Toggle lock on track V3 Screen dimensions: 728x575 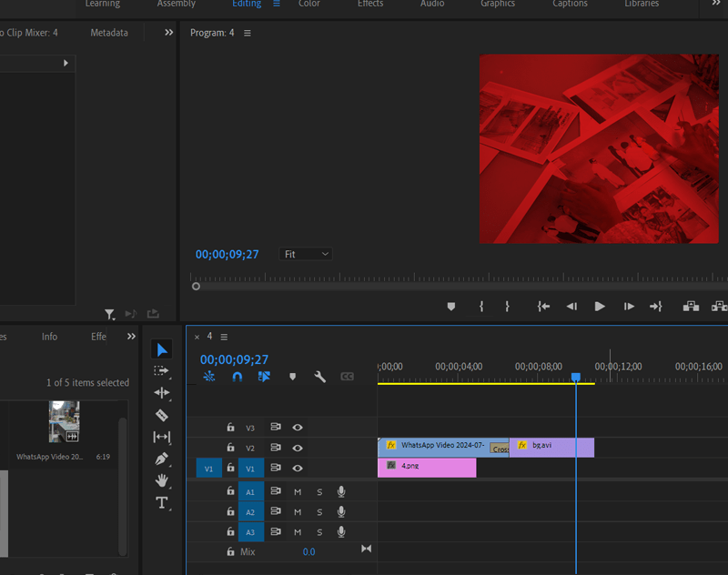point(230,427)
